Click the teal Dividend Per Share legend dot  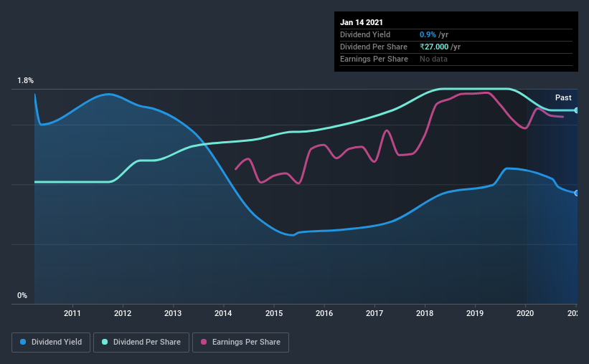[105, 342]
